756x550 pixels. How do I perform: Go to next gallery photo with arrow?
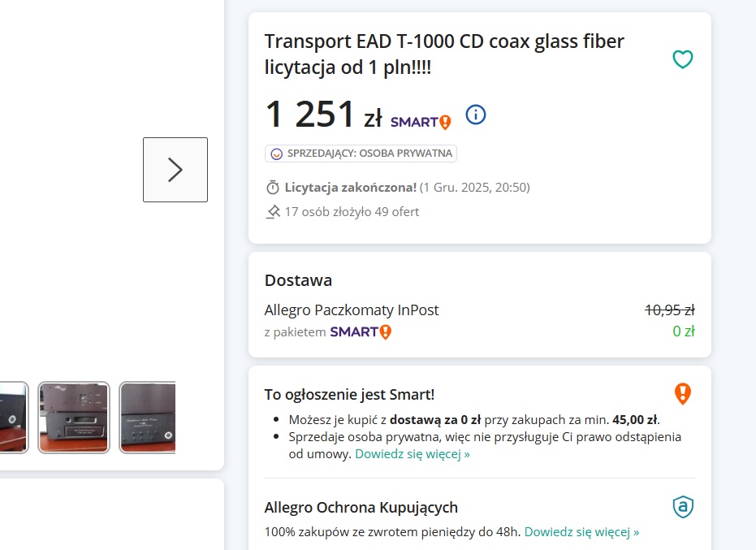pyautogui.click(x=175, y=169)
